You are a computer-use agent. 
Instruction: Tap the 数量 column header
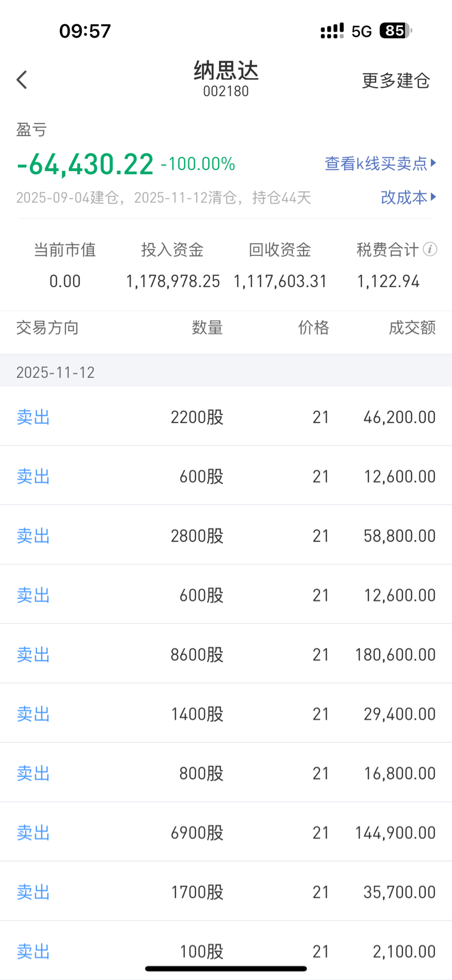(207, 328)
